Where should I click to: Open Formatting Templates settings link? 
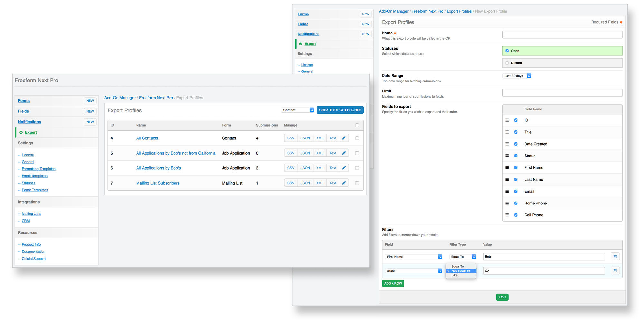pos(39,169)
